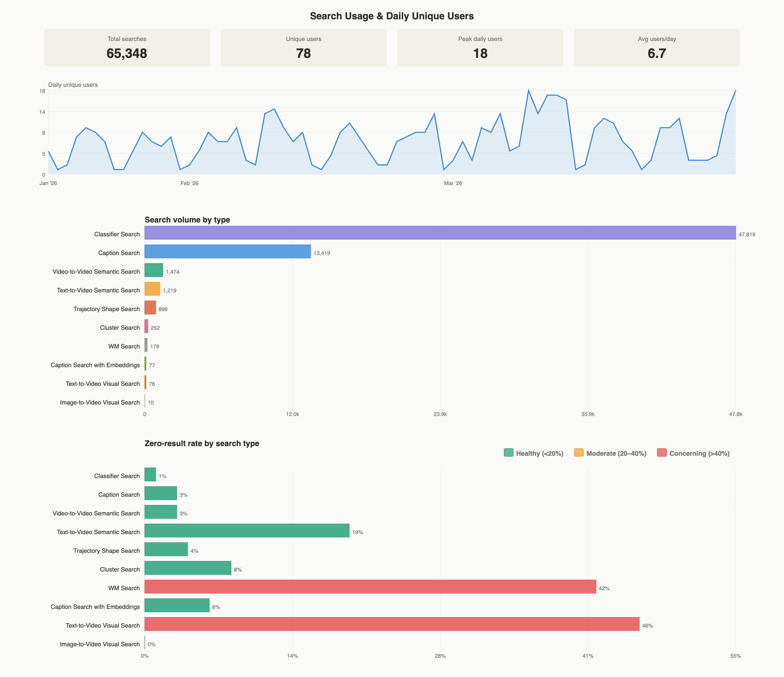This screenshot has height=677, width=784.
Task: Click the Caption Search with Embeddings 6% bar
Action: pyautogui.click(x=177, y=606)
